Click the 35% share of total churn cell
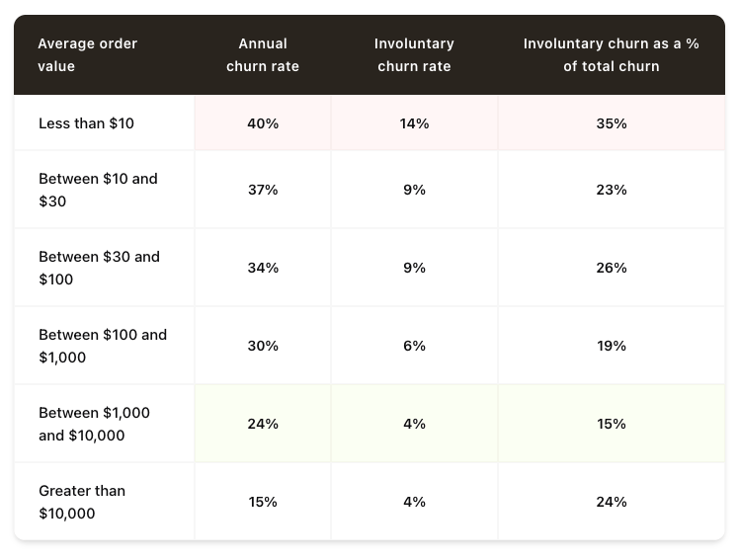740x560 pixels. (x=612, y=123)
